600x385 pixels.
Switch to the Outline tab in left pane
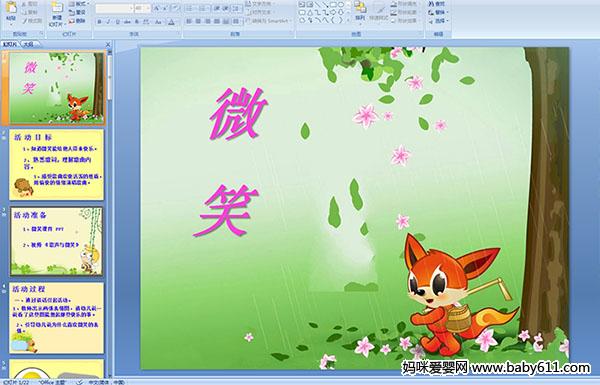(28, 44)
